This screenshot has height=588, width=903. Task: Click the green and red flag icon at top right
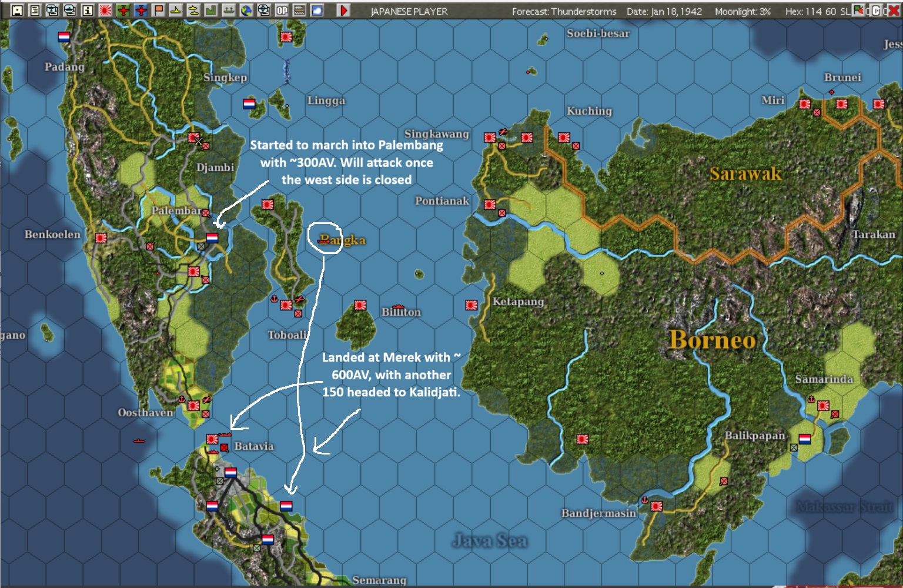[x=859, y=10]
